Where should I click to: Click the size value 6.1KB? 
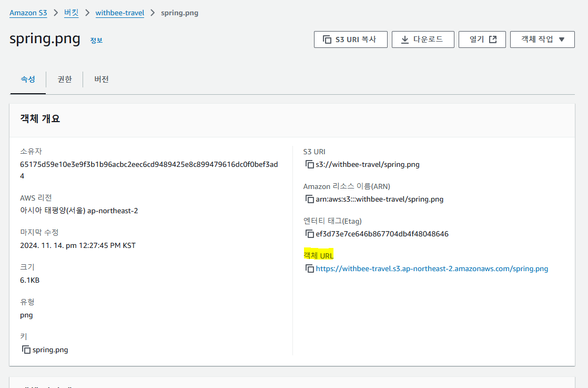29,280
